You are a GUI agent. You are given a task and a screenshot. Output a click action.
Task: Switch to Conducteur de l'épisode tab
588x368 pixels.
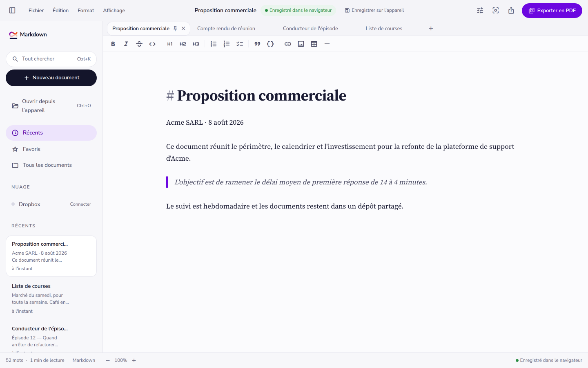[310, 29]
